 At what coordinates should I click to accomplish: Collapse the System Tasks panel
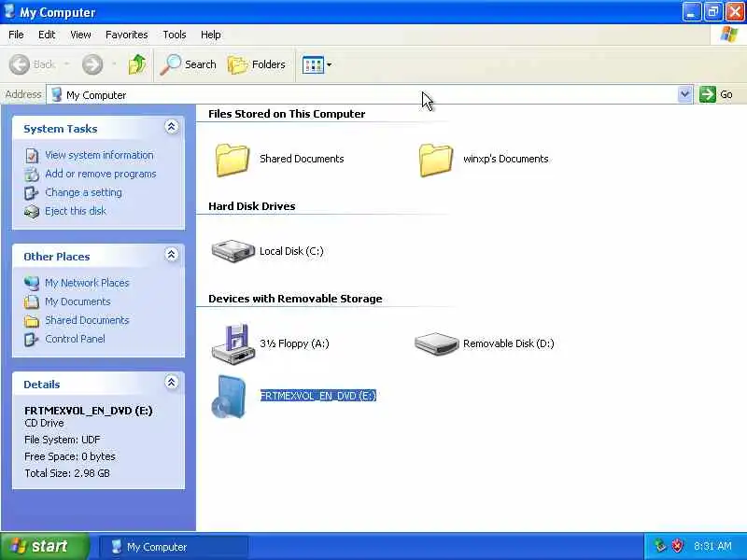(172, 127)
